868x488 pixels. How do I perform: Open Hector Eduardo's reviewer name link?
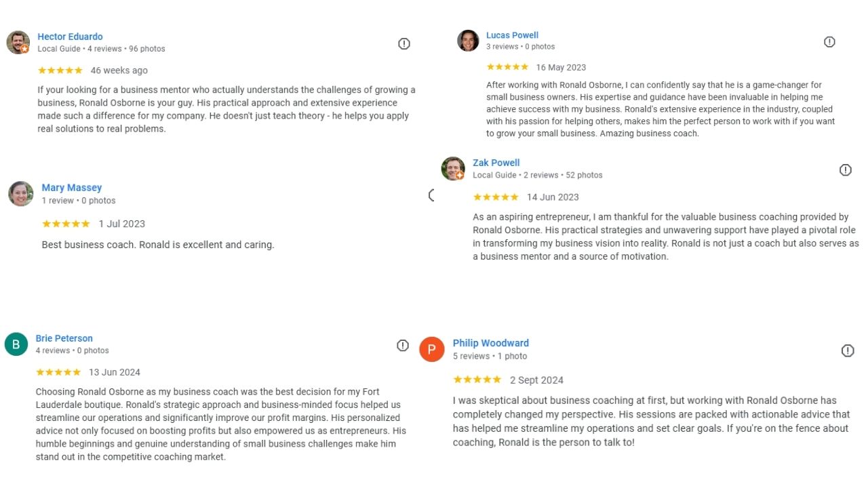tap(70, 37)
